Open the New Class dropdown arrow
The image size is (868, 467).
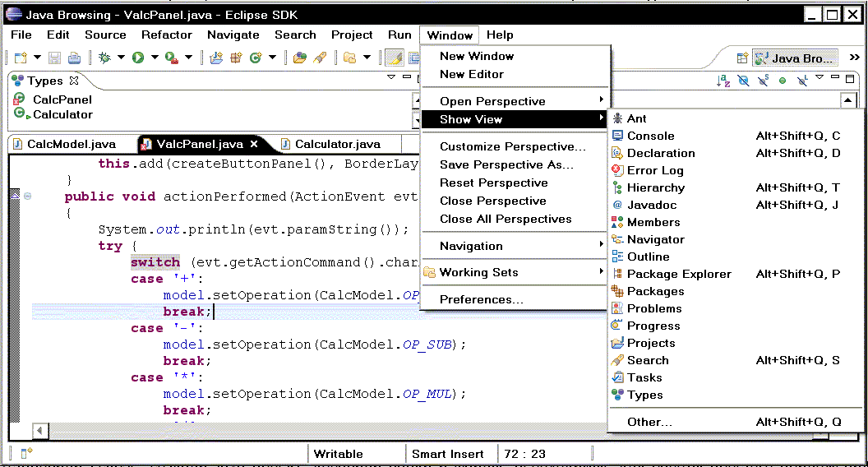[x=272, y=57]
